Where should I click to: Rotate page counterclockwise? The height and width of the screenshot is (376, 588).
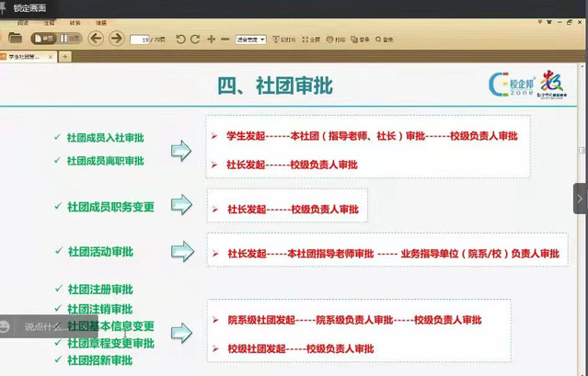pos(181,40)
